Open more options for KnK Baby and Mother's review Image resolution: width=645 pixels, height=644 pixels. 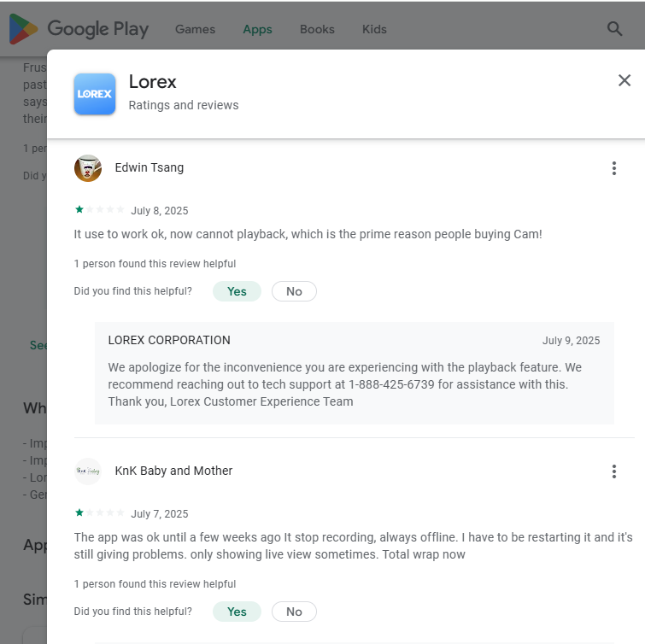(613, 471)
